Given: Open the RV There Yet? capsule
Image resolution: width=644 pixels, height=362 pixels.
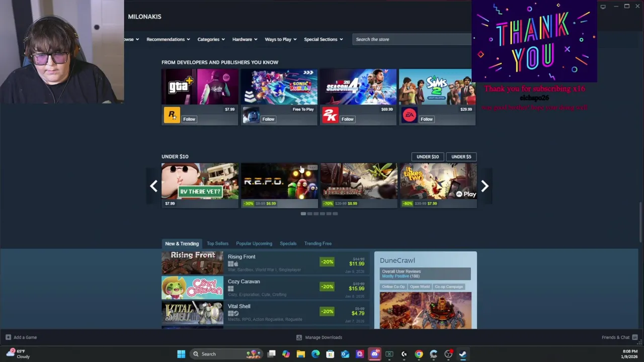Looking at the screenshot, I should 200,185.
